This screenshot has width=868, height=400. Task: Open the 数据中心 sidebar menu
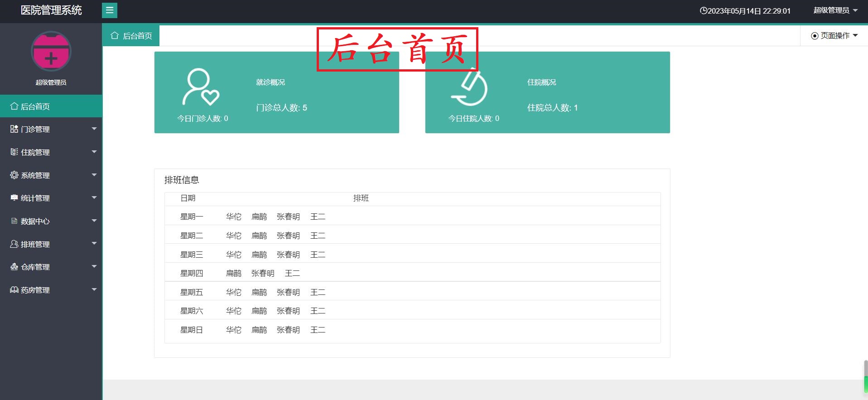coord(51,221)
